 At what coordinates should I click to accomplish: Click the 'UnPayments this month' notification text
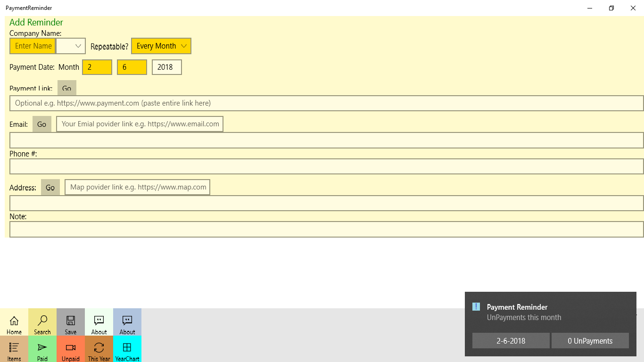tap(524, 317)
